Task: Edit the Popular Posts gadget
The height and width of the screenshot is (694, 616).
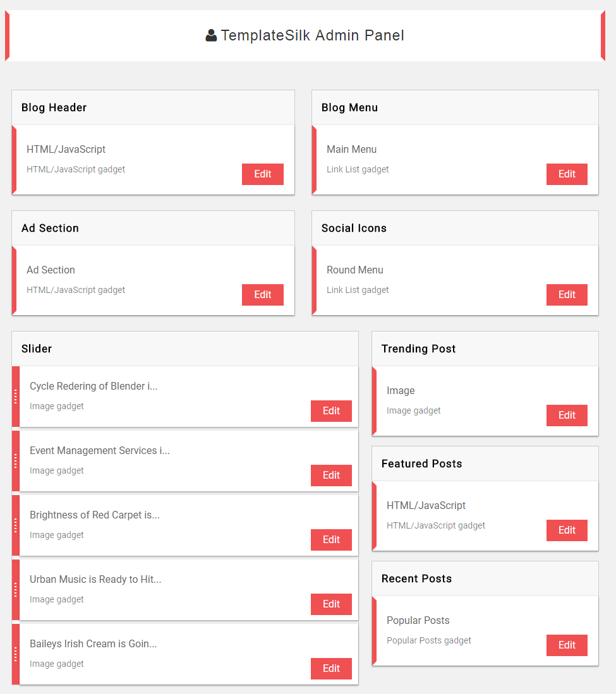Action: (x=567, y=645)
